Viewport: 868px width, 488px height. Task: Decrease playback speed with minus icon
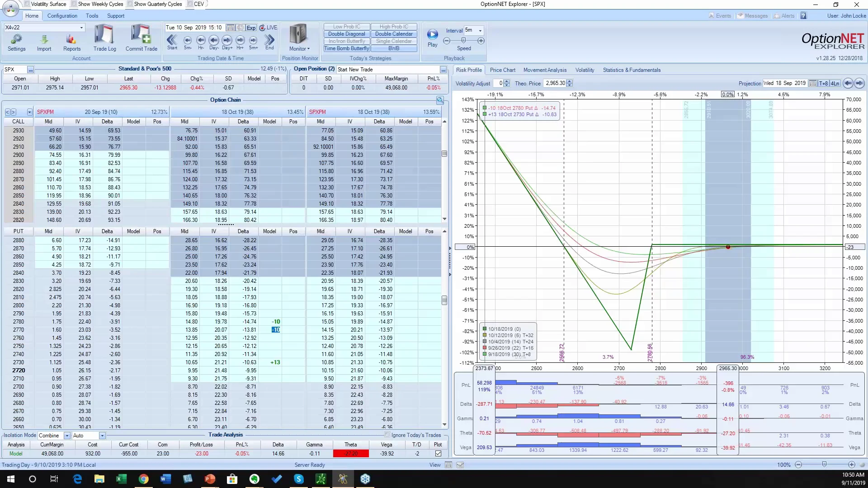point(447,41)
